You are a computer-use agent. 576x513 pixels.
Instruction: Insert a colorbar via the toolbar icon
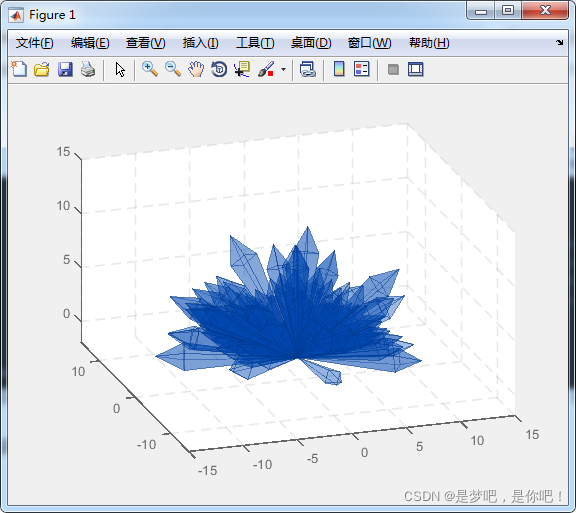[339, 69]
